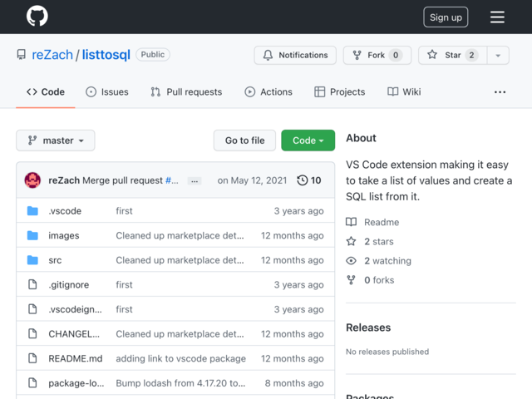This screenshot has width=532, height=399.
Task: Open the master branch selector
Action: point(56,140)
